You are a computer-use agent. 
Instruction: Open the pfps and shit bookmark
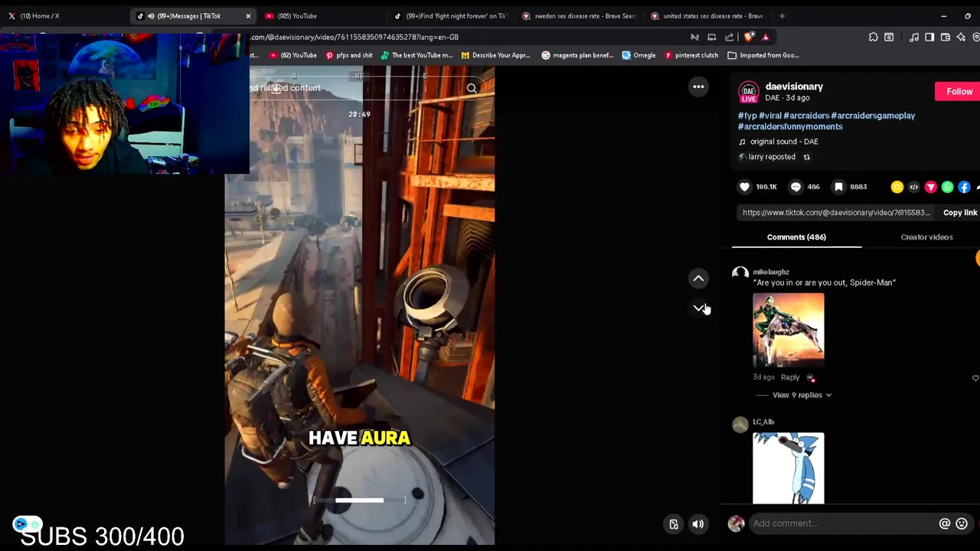tap(349, 55)
